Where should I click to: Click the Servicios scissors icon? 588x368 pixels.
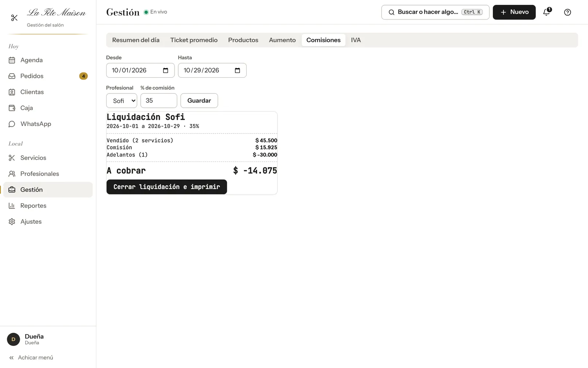click(12, 158)
